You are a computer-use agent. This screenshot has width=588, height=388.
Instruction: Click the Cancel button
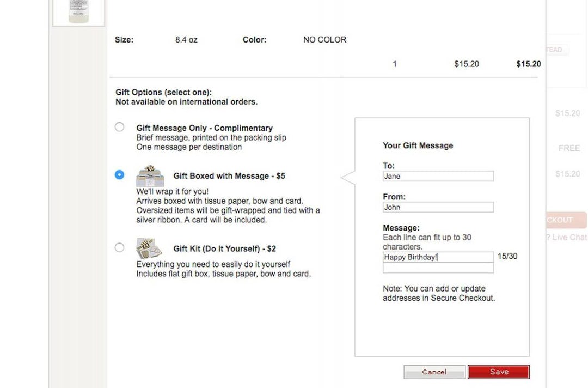click(434, 371)
